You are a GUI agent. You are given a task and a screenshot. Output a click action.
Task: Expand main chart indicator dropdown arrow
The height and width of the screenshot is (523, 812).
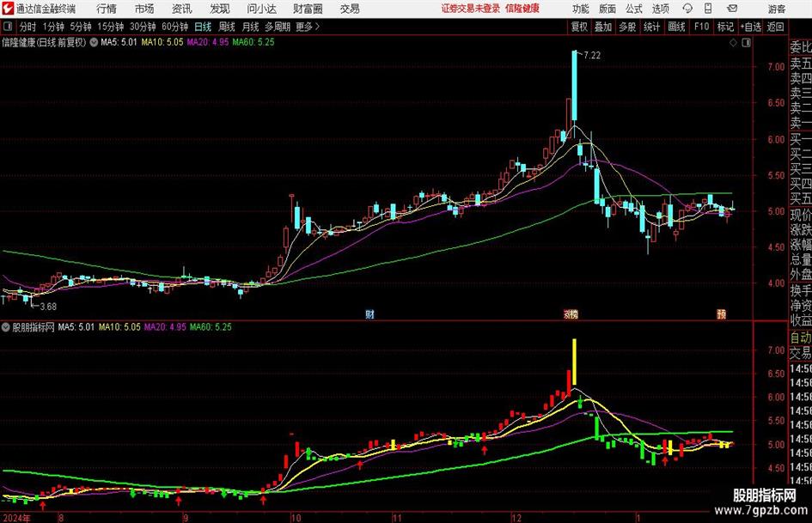[x=94, y=42]
